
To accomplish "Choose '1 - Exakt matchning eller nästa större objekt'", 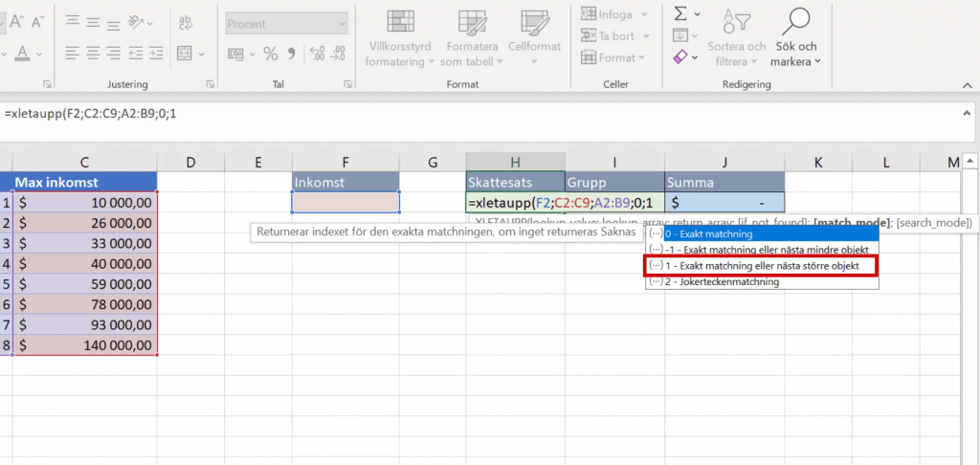I will pyautogui.click(x=761, y=265).
